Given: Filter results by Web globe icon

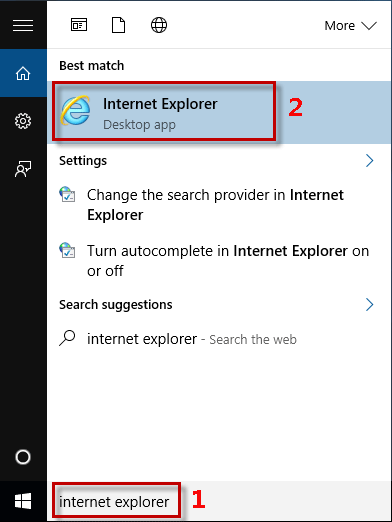Looking at the screenshot, I should coord(159,25).
